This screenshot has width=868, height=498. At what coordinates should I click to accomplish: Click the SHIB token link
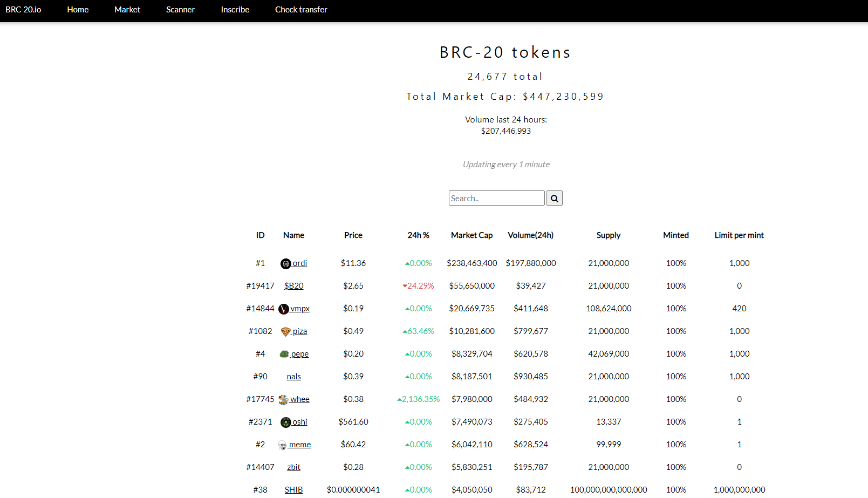pos(294,490)
